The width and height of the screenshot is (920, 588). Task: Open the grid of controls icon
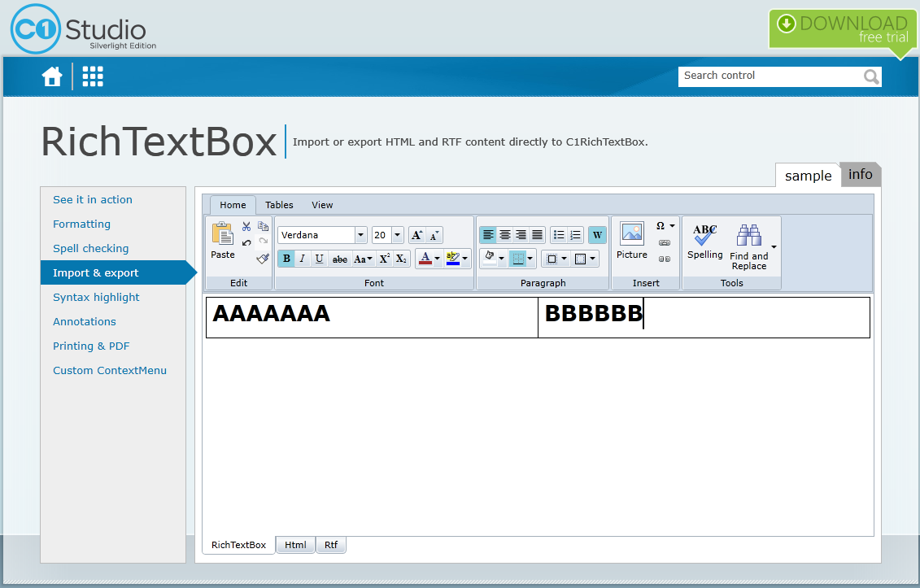point(93,76)
